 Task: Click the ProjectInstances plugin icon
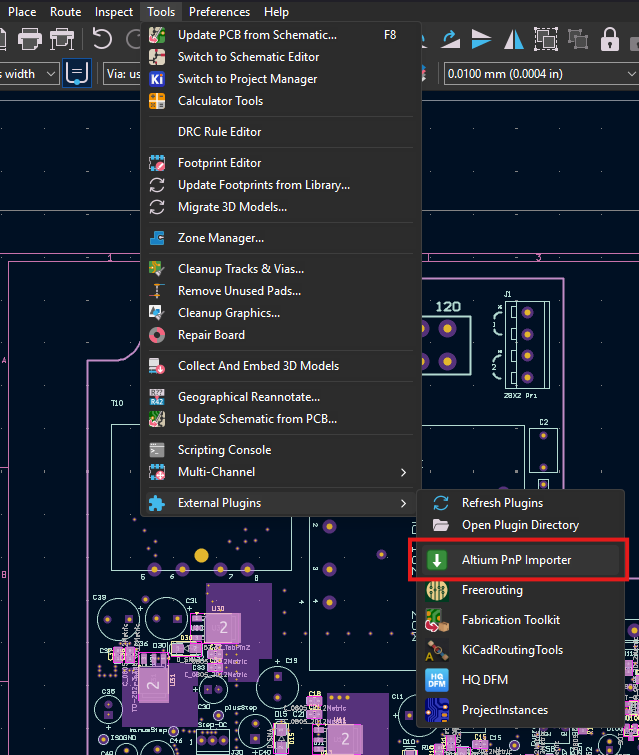point(437,710)
